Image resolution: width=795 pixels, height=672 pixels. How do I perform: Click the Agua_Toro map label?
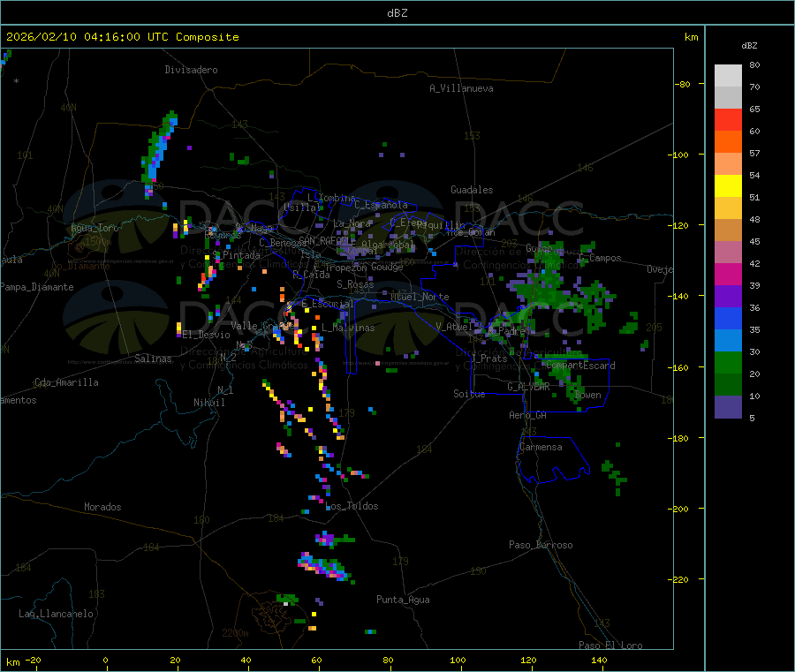tap(95, 228)
